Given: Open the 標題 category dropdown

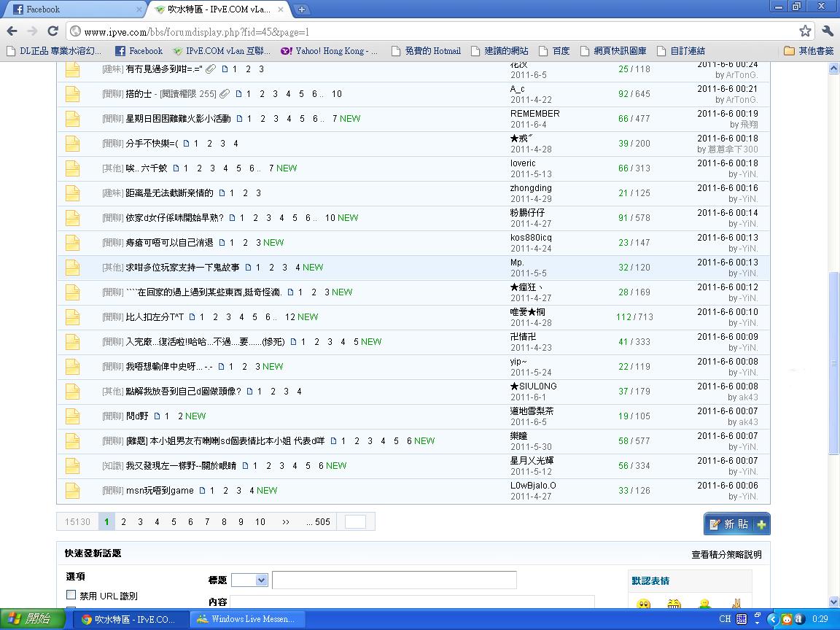Looking at the screenshot, I should (x=249, y=580).
